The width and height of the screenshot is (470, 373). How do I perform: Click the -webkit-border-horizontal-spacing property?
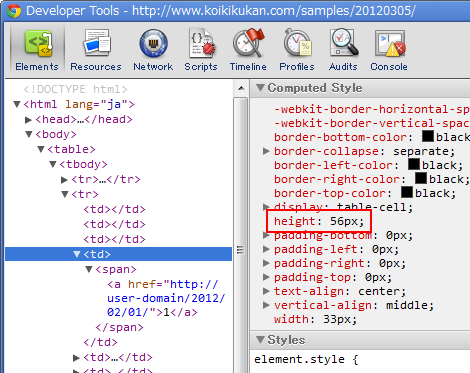pos(372,109)
